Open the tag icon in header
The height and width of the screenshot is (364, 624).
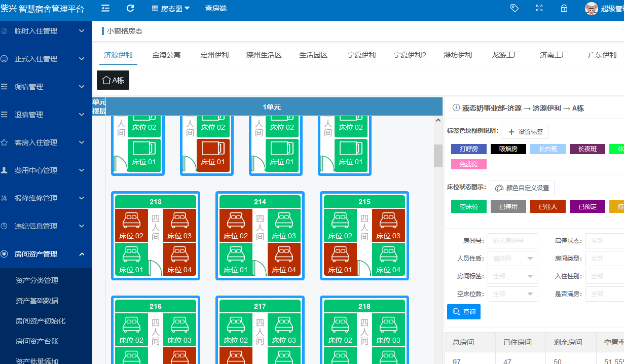(x=515, y=8)
